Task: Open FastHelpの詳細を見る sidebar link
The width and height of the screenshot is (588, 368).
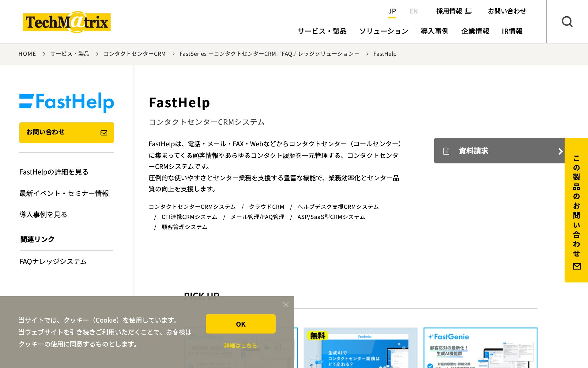Action: tap(54, 172)
